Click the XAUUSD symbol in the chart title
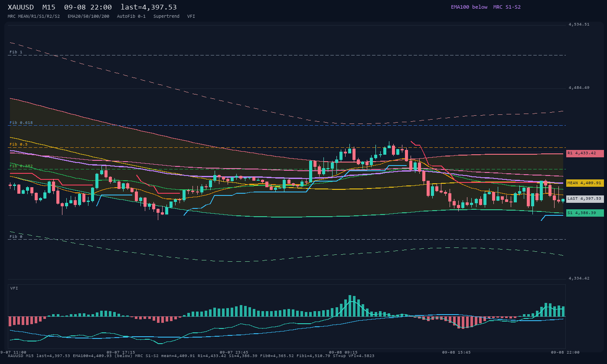Image resolution: width=607 pixels, height=364 pixels. point(21,7)
